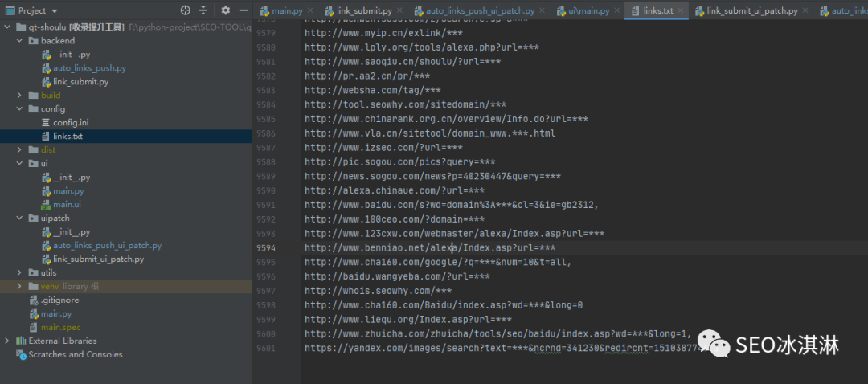Image resolution: width=868 pixels, height=384 pixels.
Task: Collapse the qt-shoulu project root
Action: point(7,27)
